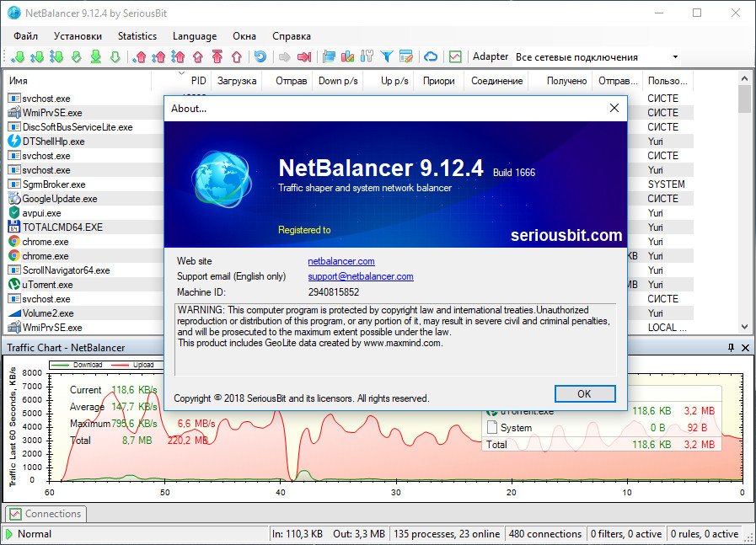The image size is (756, 545).
Task: Open the Statistics menu
Action: tap(137, 36)
